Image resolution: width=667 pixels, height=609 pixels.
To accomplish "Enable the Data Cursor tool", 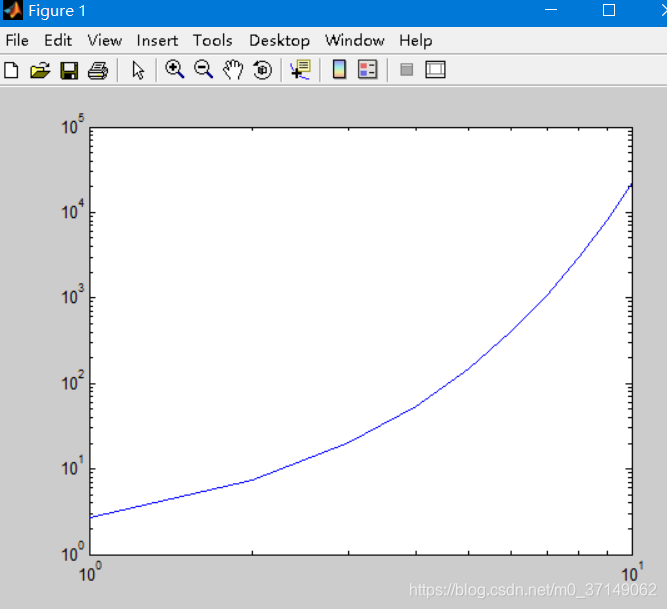I will tap(300, 70).
